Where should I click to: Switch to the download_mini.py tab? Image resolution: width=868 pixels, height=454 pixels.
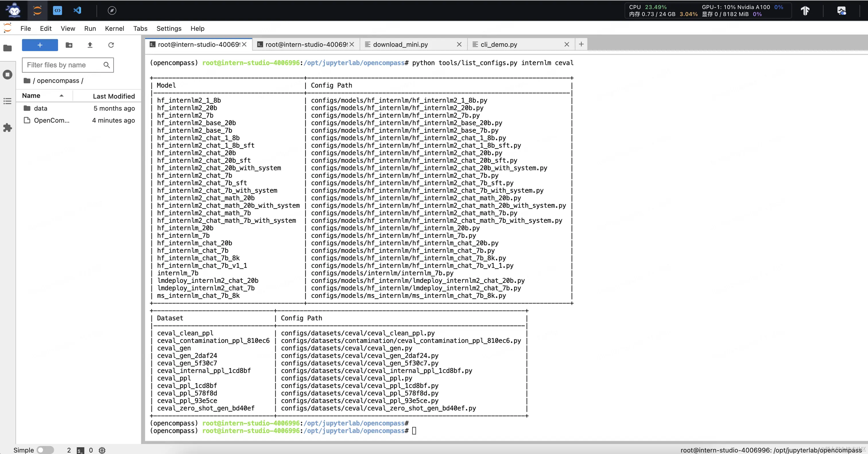coord(400,45)
